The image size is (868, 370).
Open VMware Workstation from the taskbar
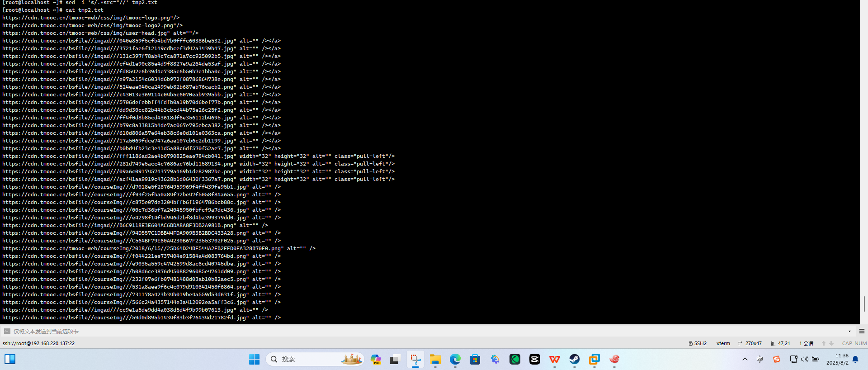[x=594, y=359]
